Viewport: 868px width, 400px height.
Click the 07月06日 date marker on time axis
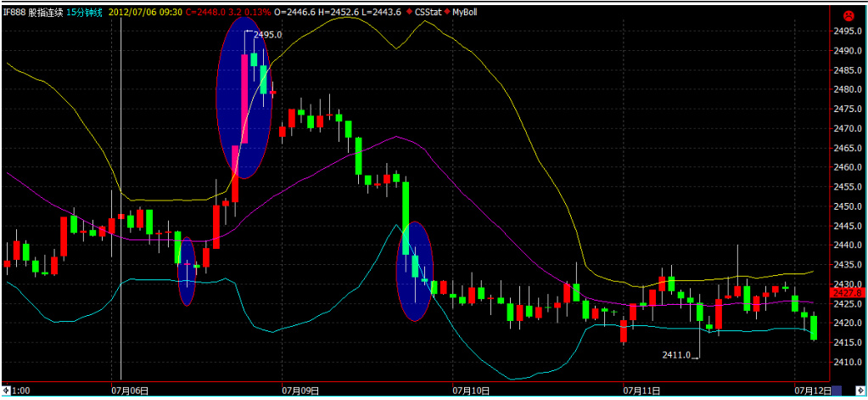[130, 391]
